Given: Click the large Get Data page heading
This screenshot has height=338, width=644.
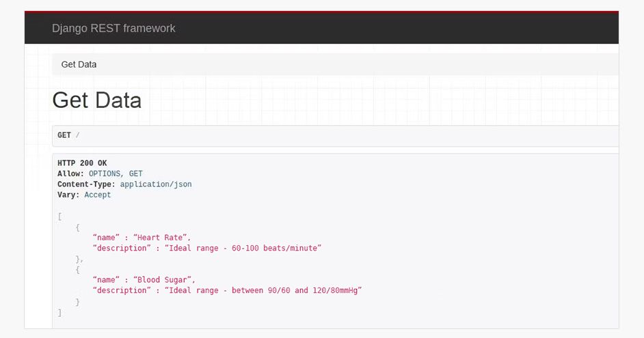Looking at the screenshot, I should 97,100.
